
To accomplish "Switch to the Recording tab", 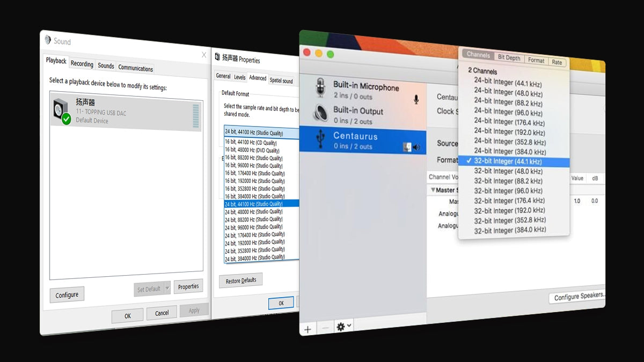I will tap(82, 64).
